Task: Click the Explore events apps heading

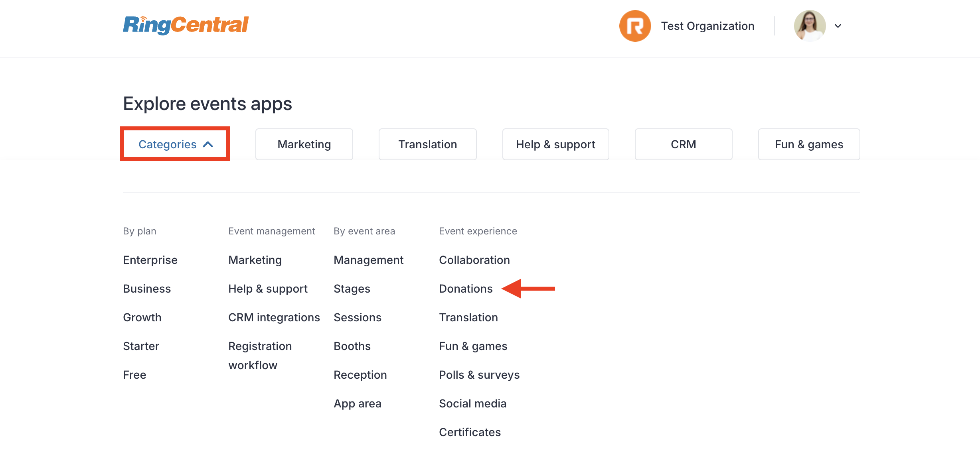Action: pos(207,104)
